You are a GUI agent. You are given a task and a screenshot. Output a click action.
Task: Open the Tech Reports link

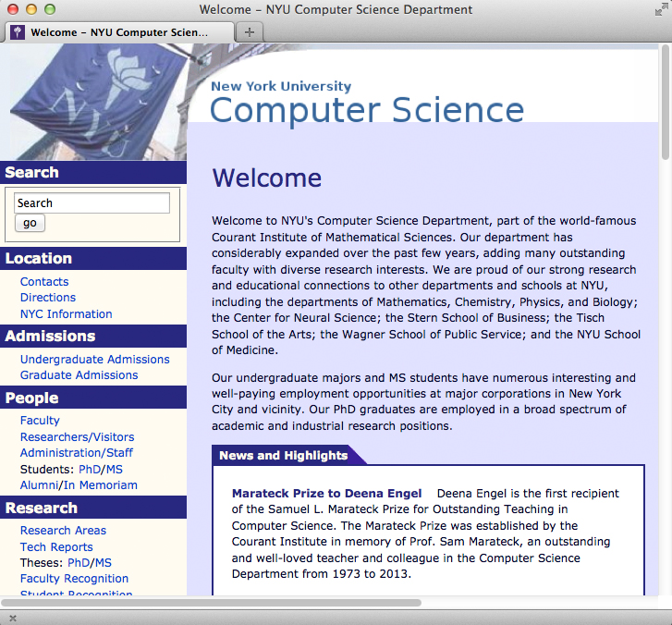56,547
